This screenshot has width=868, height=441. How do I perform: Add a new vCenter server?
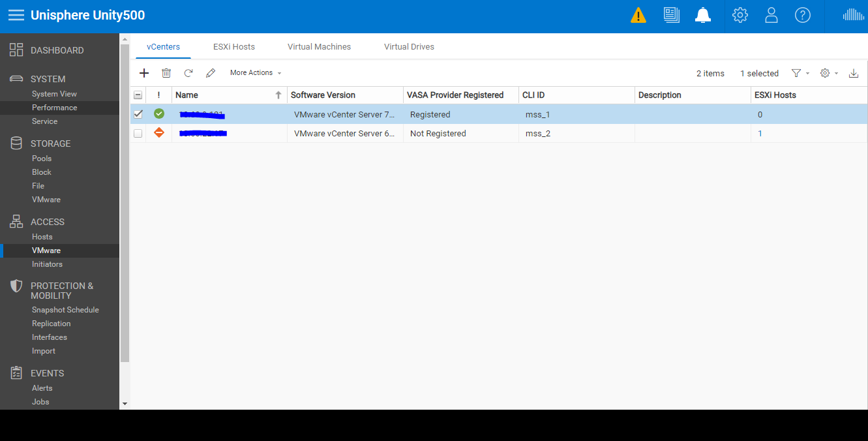(x=144, y=72)
